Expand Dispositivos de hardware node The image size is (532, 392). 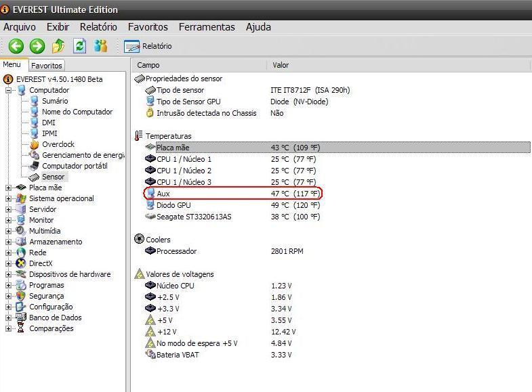coord(9,274)
